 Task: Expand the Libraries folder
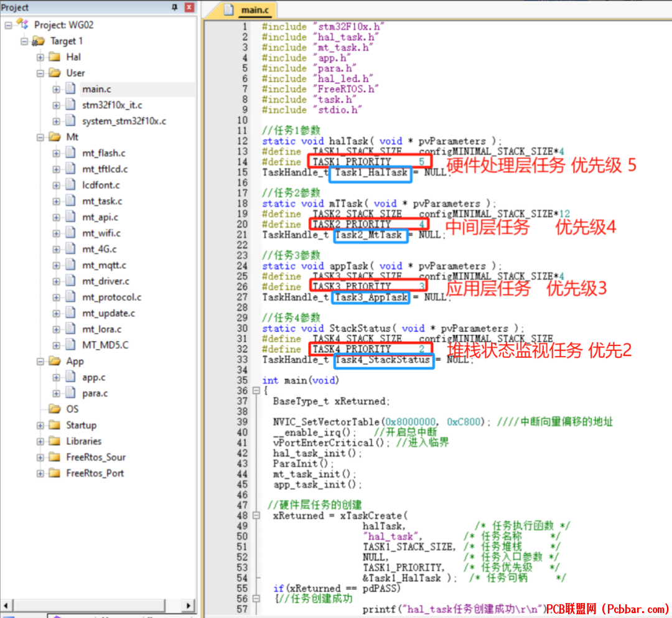click(40, 441)
